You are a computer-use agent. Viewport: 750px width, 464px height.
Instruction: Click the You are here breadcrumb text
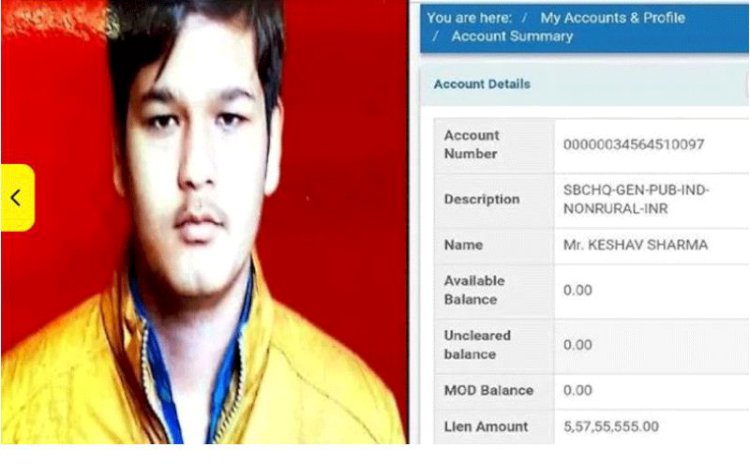[469, 18]
